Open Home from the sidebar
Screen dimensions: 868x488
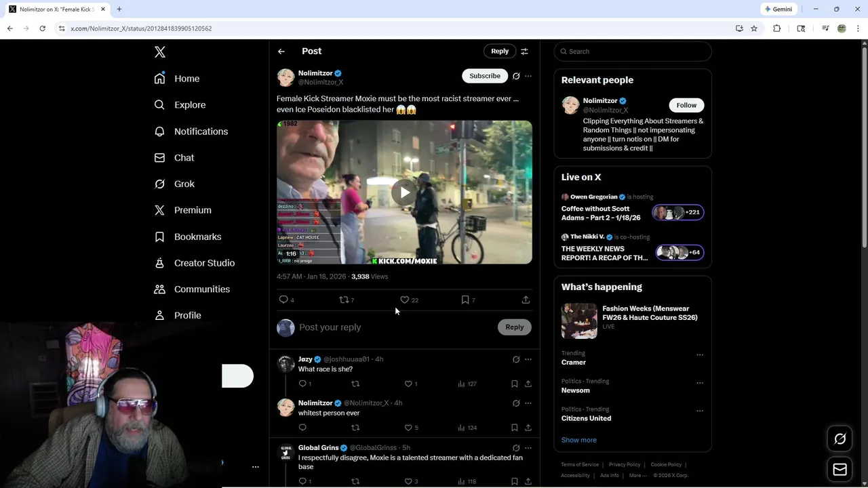tap(177, 79)
